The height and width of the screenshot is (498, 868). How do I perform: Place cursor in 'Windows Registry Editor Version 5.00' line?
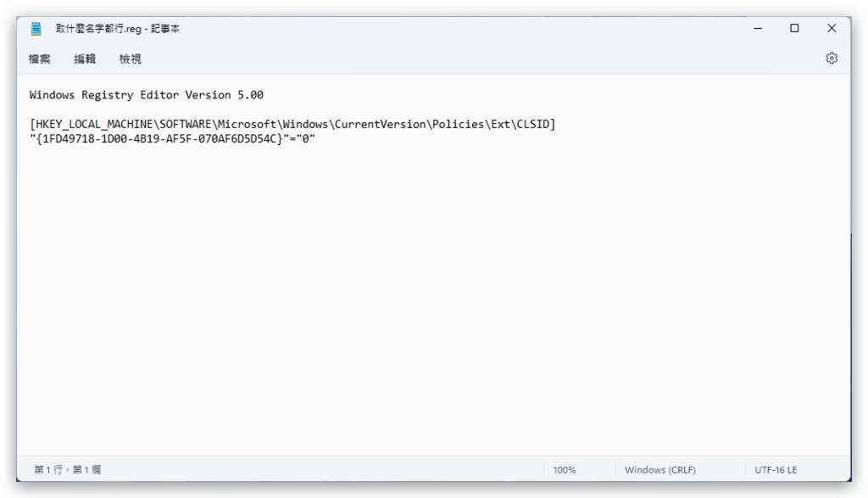coord(146,95)
